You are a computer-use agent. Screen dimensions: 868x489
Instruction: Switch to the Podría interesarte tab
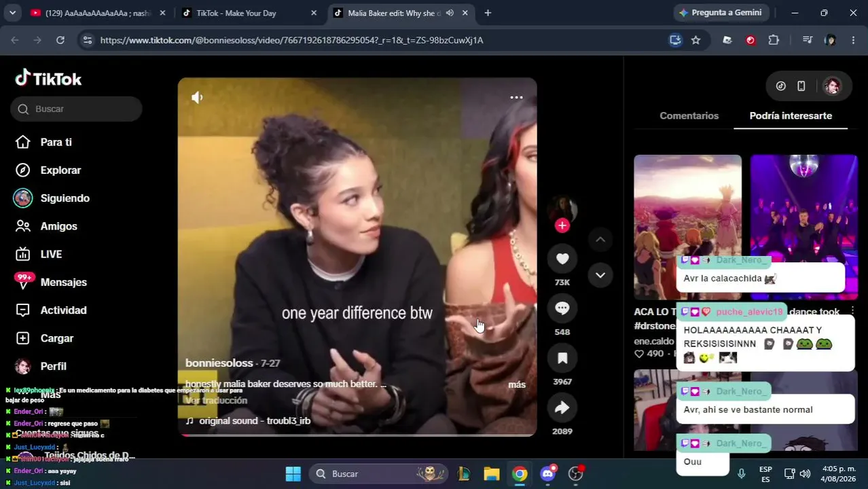(x=791, y=115)
